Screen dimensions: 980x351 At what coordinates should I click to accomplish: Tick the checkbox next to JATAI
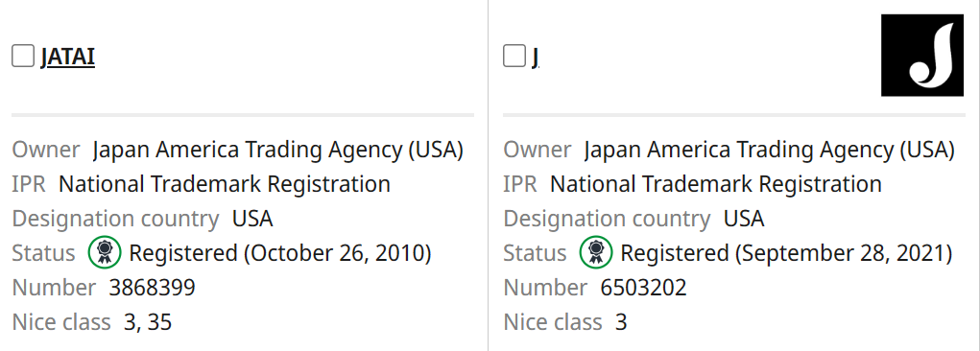(x=22, y=57)
